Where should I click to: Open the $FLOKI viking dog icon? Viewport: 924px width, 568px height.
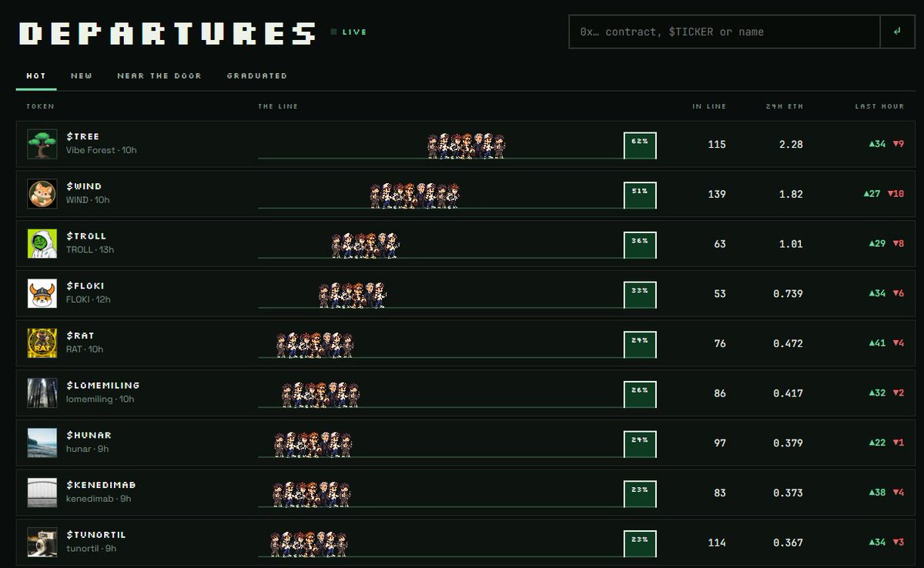[x=42, y=293]
